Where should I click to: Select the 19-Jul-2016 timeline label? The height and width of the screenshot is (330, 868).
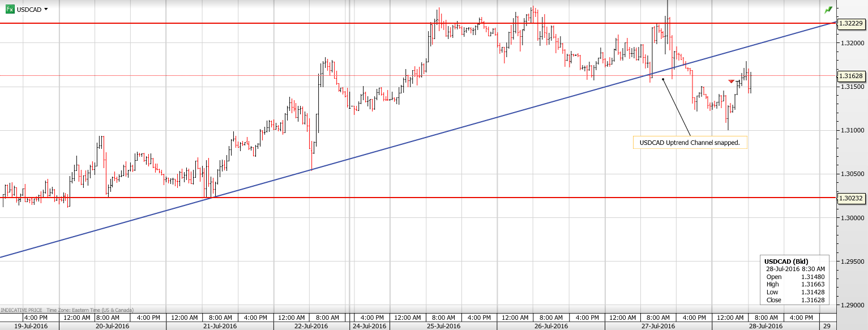[32, 325]
